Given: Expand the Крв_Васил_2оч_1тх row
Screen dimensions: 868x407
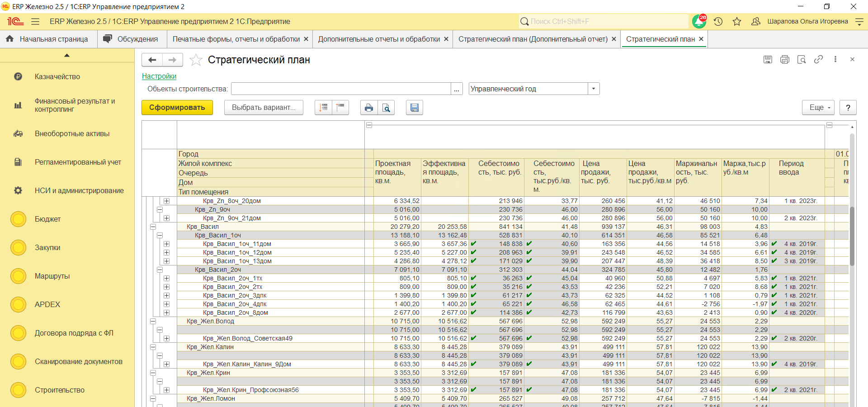Looking at the screenshot, I should click(x=166, y=279).
